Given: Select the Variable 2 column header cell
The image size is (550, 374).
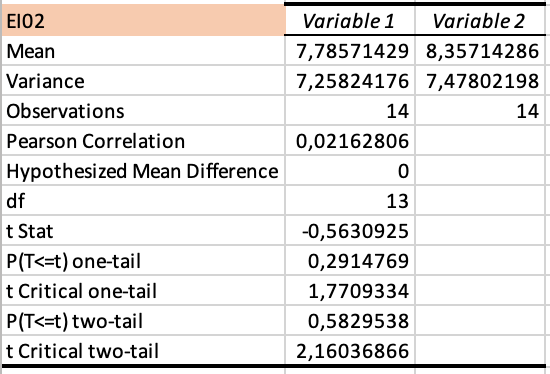Looking at the screenshot, I should [x=479, y=20].
